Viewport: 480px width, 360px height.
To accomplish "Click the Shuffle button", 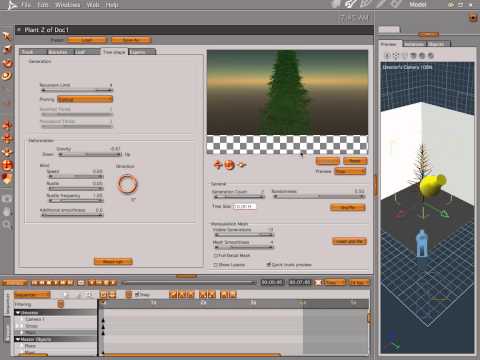I will 348,207.
